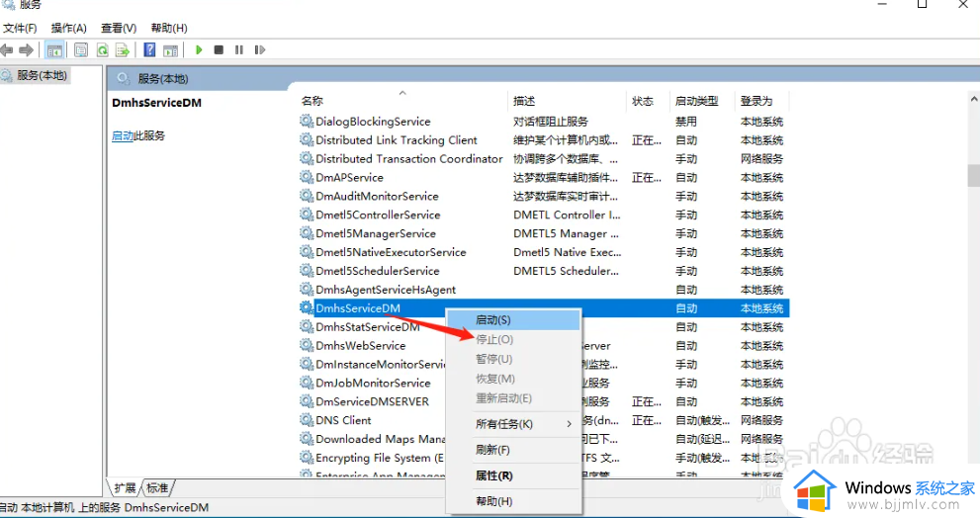This screenshot has height=518, width=980.
Task: Click 网络服务 login of Distributed Transaction Coordinator
Action: pos(761,159)
